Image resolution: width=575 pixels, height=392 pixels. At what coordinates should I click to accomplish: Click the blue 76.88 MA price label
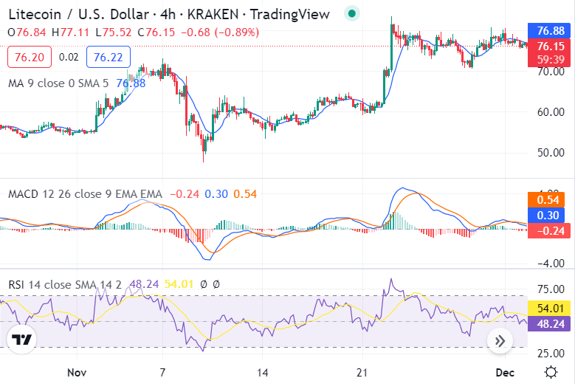click(551, 31)
